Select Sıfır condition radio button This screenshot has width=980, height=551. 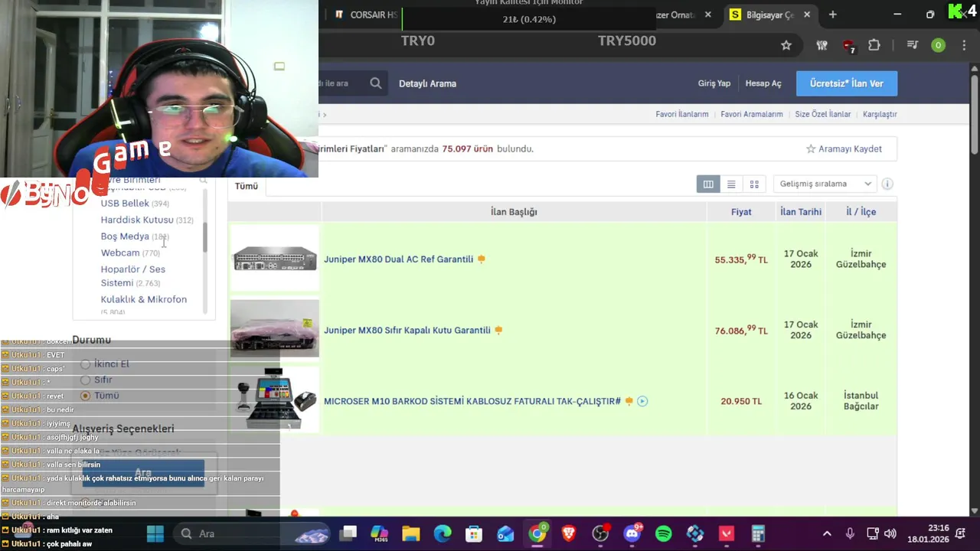point(86,380)
